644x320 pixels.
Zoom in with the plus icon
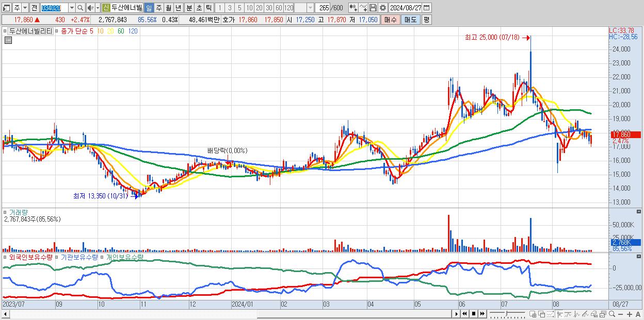click(x=630, y=314)
